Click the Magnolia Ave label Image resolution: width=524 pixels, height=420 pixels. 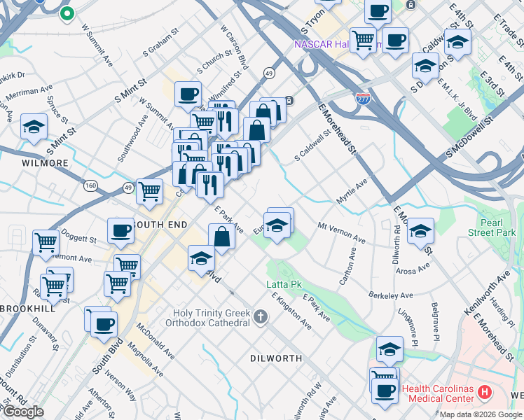[146, 360]
